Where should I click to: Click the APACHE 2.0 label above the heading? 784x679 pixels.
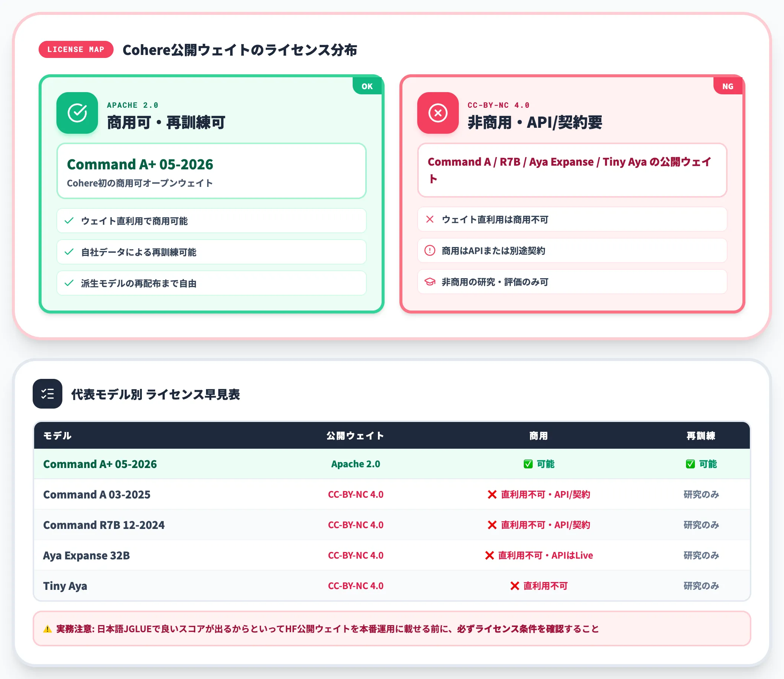(133, 105)
